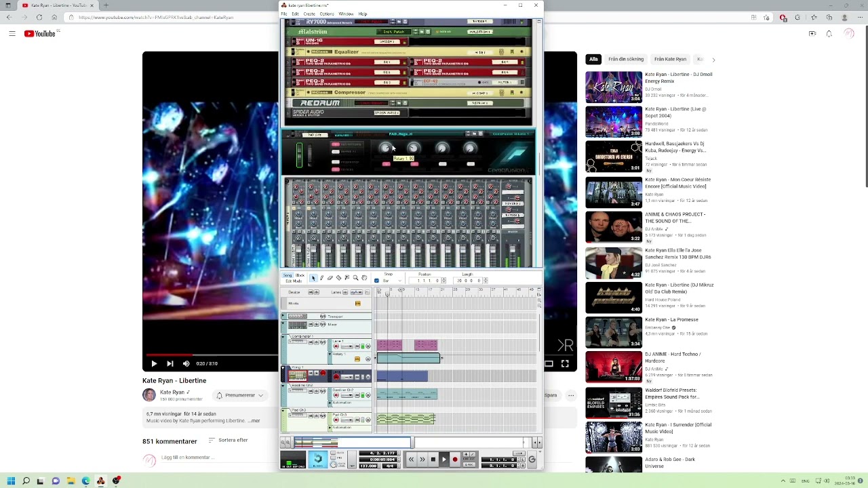
Task: Toggle the Loop button in transport
Action: (519, 453)
